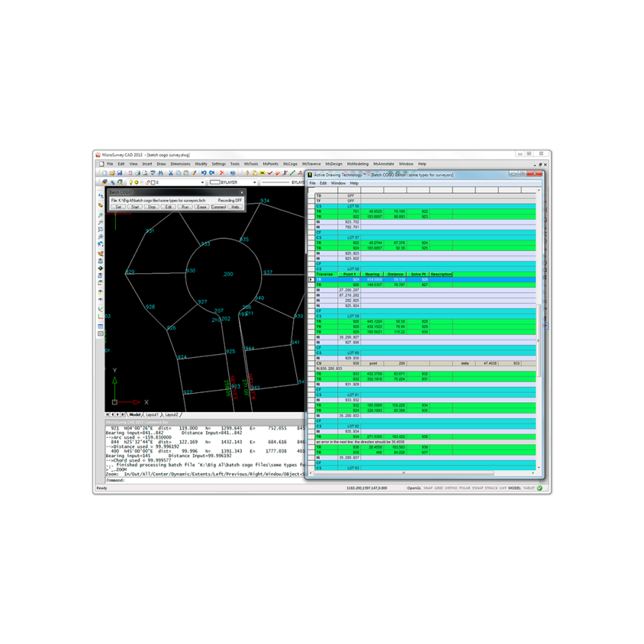Click Edit button in Batch COGO panel
The image size is (644, 644).
(168, 207)
